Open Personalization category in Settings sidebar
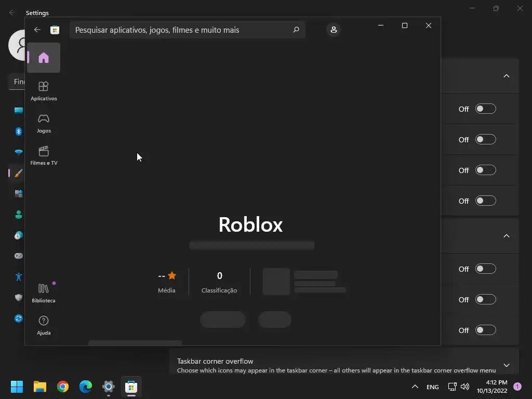532x399 pixels. [18, 173]
